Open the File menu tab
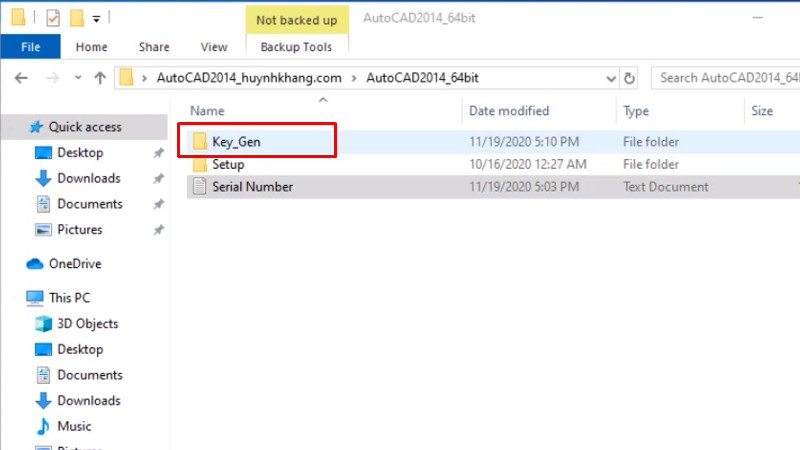800x450 pixels. point(30,46)
